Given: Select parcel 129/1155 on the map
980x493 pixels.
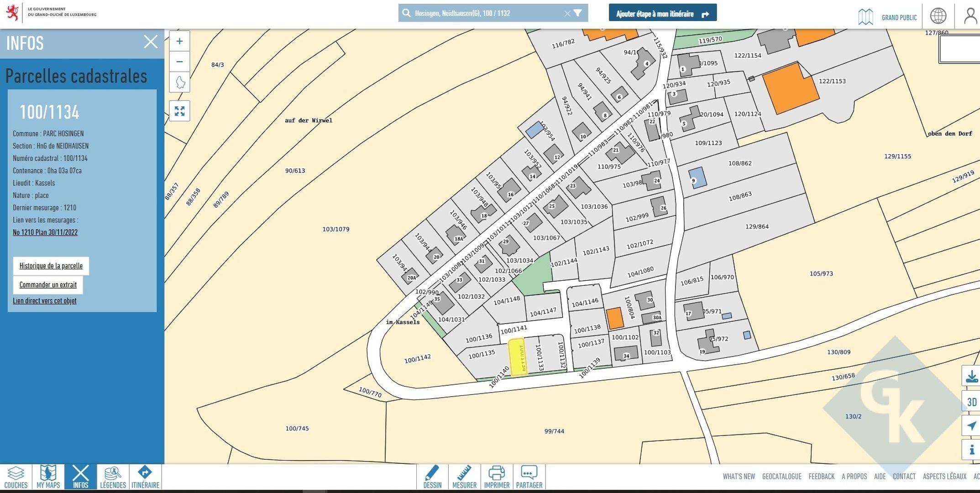Looking at the screenshot, I should pos(897,157).
